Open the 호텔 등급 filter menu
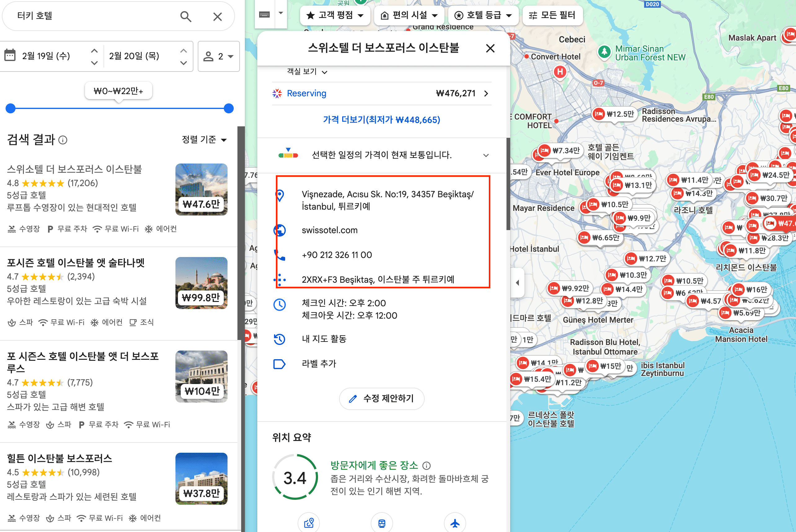Image resolution: width=796 pixels, height=532 pixels. (x=483, y=15)
